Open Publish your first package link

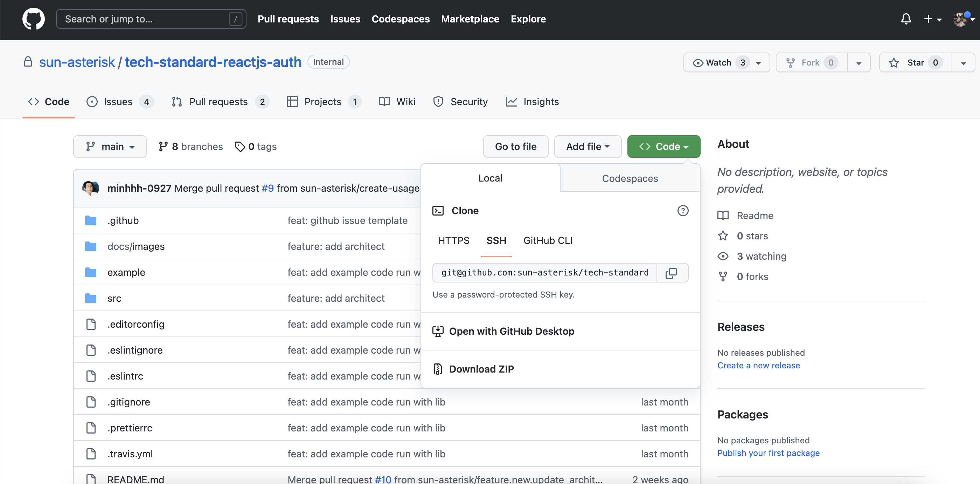(769, 453)
